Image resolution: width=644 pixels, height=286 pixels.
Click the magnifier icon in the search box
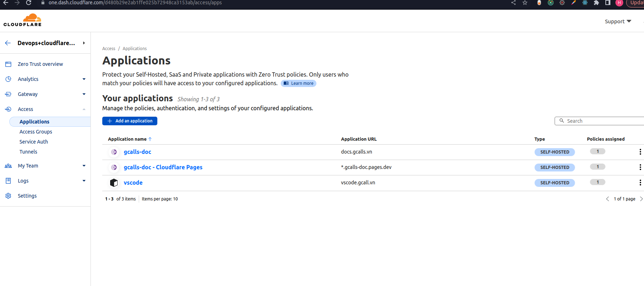pos(562,121)
